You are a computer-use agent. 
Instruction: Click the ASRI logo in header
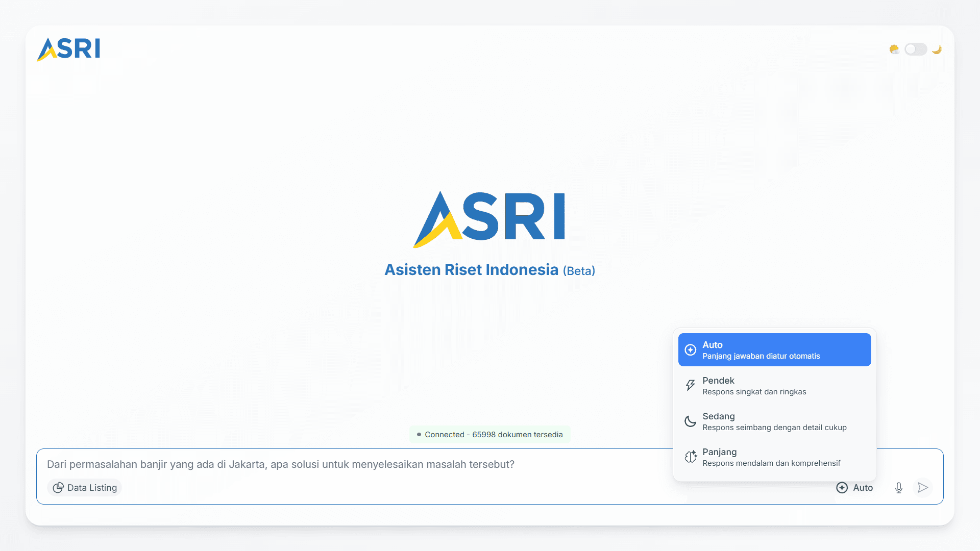coord(68,49)
